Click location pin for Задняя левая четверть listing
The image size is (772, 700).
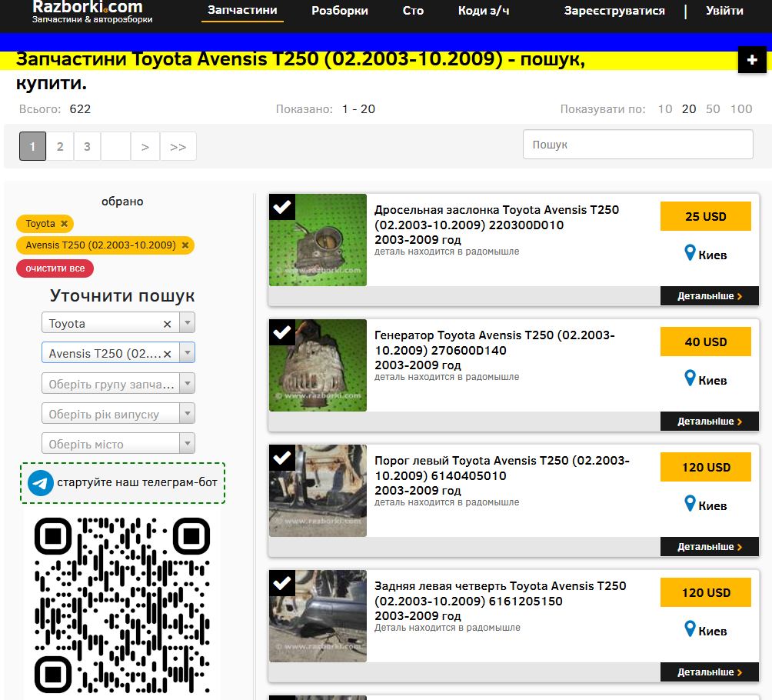[x=690, y=629]
